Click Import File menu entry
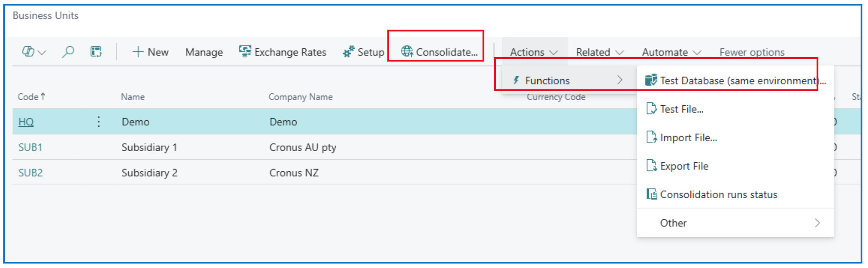Image resolution: width=868 pixels, height=268 pixels. coord(688,138)
